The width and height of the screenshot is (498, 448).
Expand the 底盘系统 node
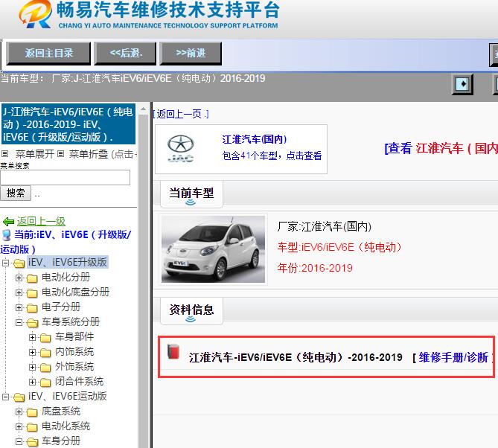click(19, 412)
